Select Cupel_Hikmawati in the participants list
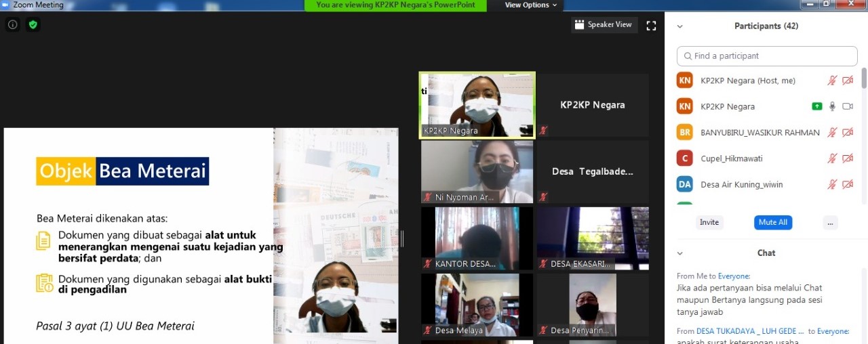The image size is (868, 344). [x=731, y=158]
